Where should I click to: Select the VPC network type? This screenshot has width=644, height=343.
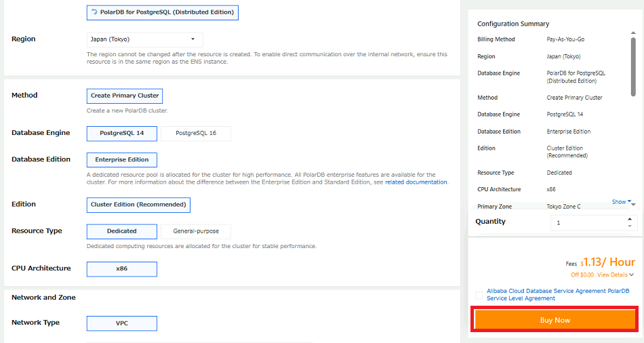pyautogui.click(x=121, y=323)
